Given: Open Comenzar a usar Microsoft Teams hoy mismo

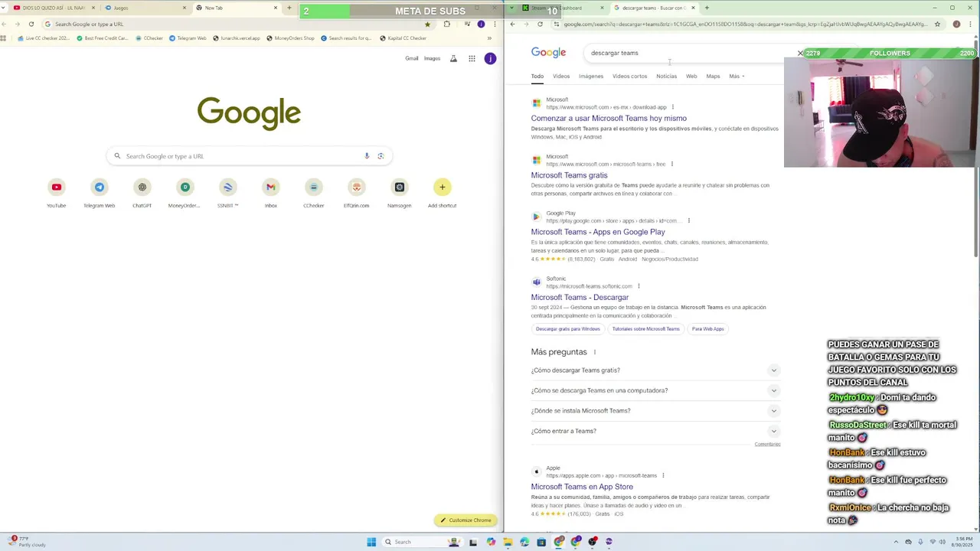Looking at the screenshot, I should click(609, 119).
